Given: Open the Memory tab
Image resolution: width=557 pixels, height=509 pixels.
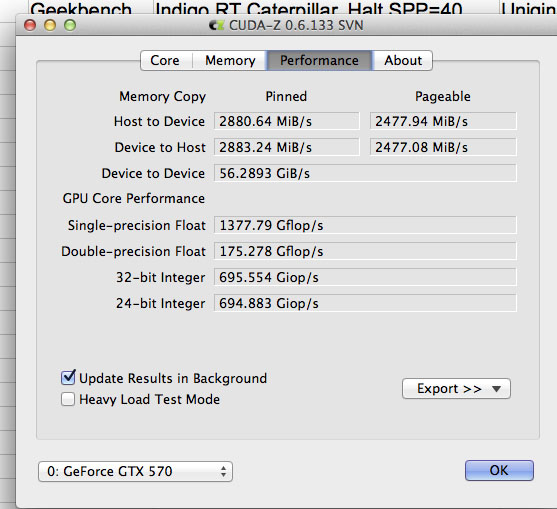Looking at the screenshot, I should (230, 60).
